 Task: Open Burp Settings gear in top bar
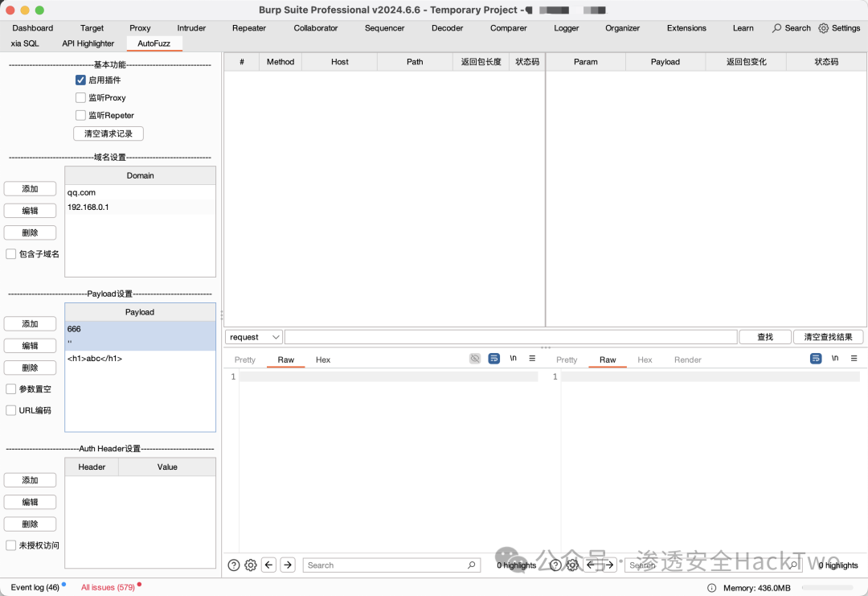click(824, 27)
